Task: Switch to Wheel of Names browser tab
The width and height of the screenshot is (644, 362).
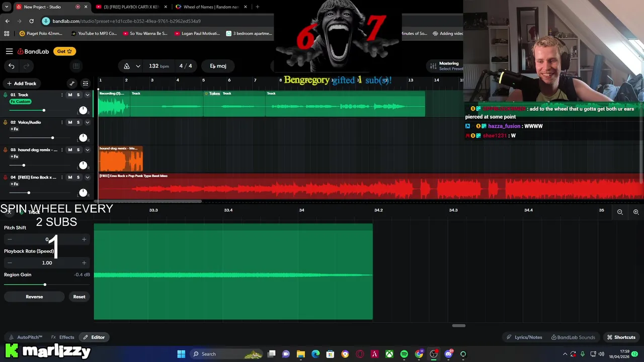Action: pos(211,7)
